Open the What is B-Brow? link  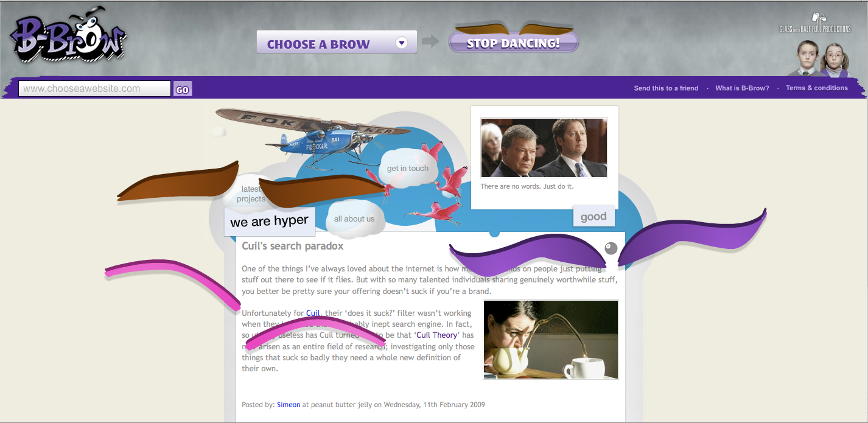coord(742,88)
